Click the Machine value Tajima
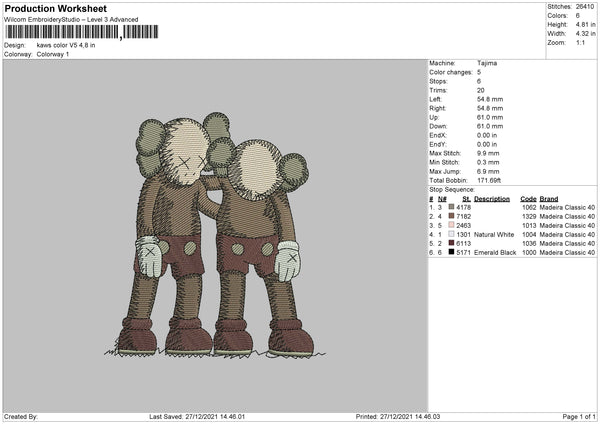 tap(487, 62)
